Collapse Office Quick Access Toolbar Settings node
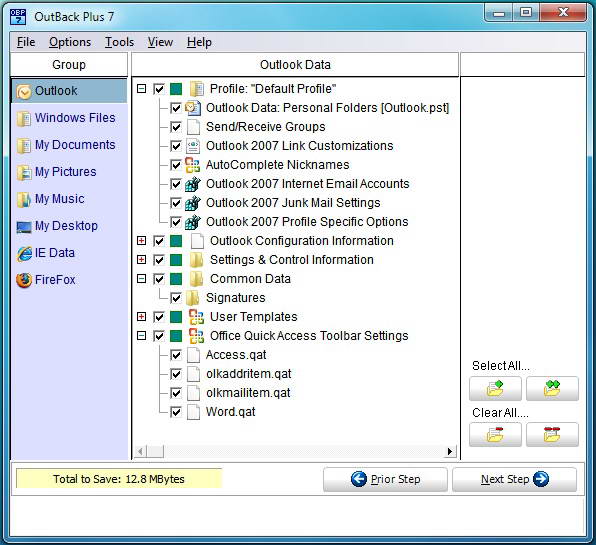This screenshot has width=596, height=545. (x=141, y=336)
